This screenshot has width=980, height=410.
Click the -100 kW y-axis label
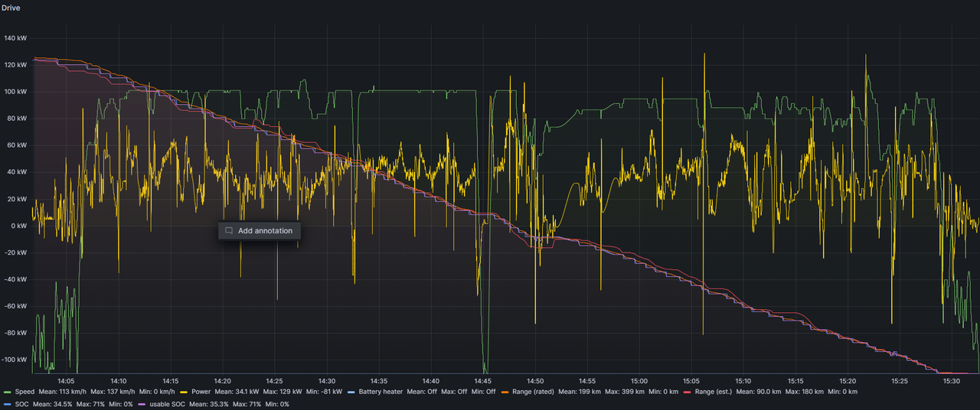point(15,360)
